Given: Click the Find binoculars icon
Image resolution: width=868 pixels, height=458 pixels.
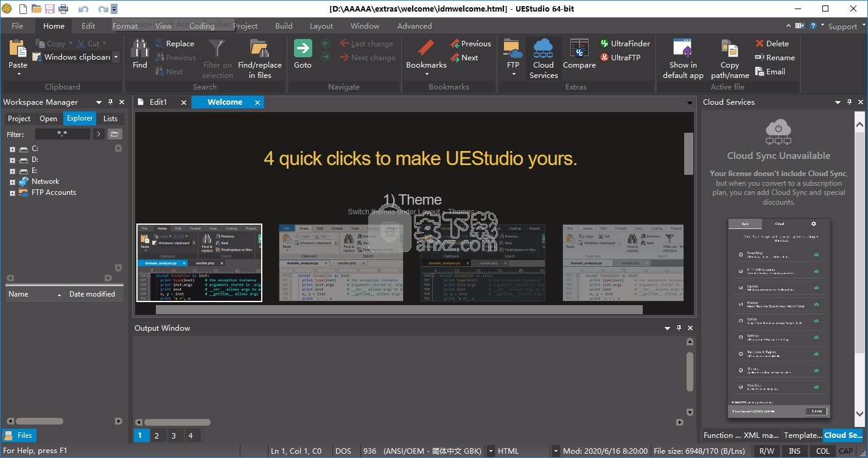Looking at the screenshot, I should click(x=140, y=48).
